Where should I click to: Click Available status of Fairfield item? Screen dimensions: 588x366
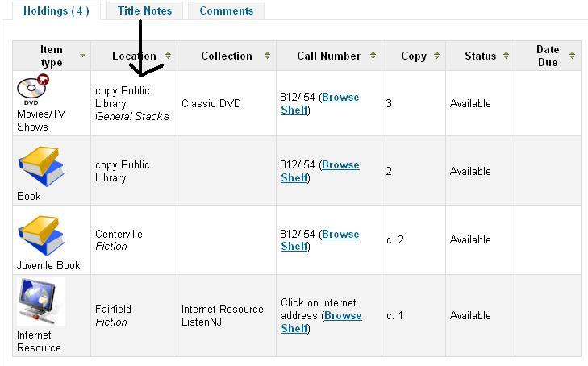pyautogui.click(x=470, y=316)
